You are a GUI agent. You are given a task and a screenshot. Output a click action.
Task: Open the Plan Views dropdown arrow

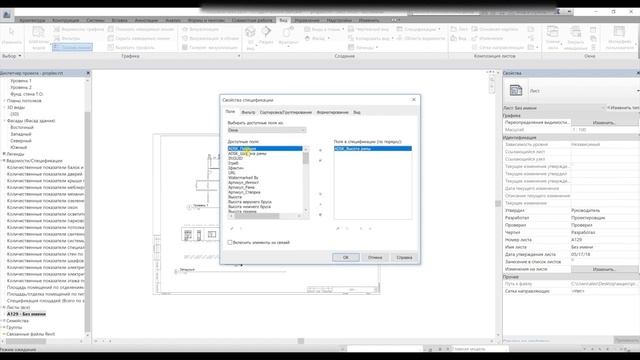coord(343,29)
